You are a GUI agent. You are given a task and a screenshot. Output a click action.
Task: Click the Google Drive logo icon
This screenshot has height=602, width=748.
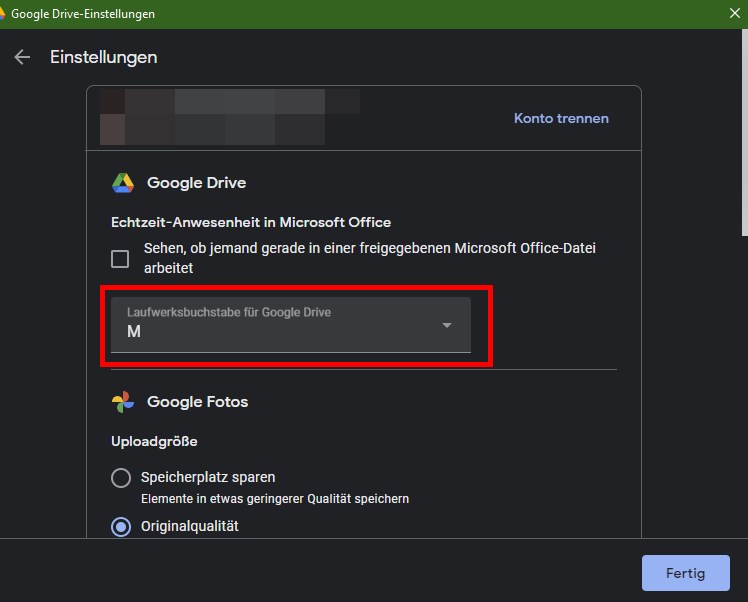pos(123,183)
